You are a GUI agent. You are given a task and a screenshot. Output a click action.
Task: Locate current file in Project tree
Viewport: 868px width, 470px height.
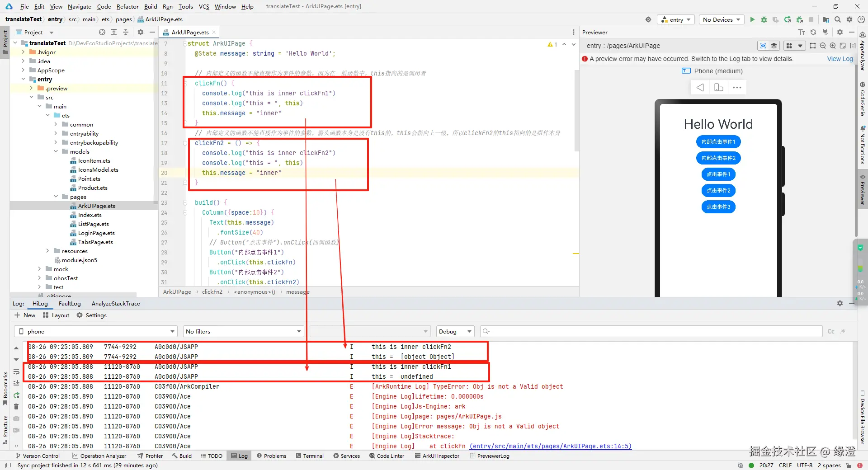pos(102,32)
